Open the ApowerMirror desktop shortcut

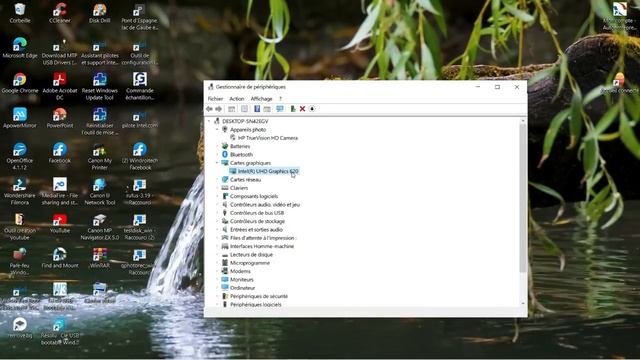[20, 118]
